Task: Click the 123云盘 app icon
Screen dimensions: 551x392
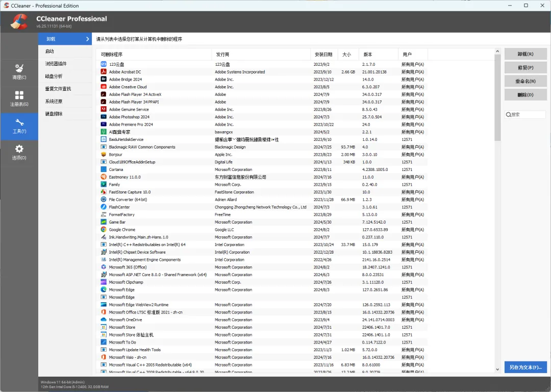Action: pyautogui.click(x=103, y=64)
